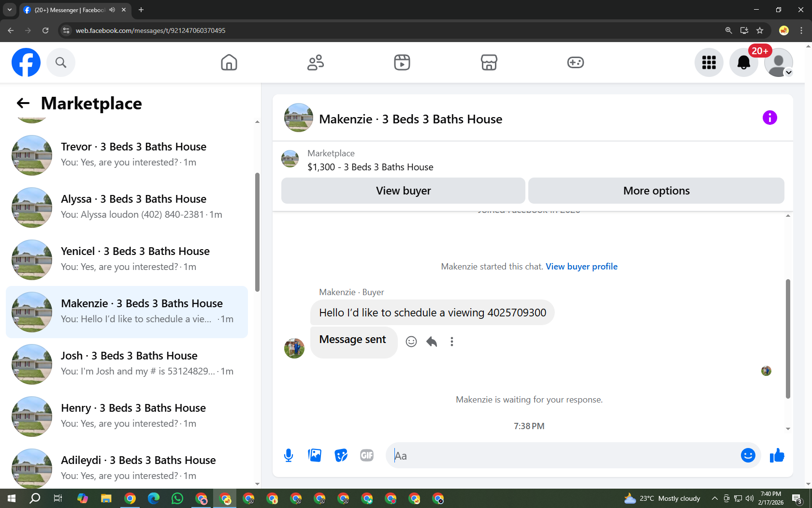Open the Windows Start button
The width and height of the screenshot is (812, 508).
[x=12, y=498]
